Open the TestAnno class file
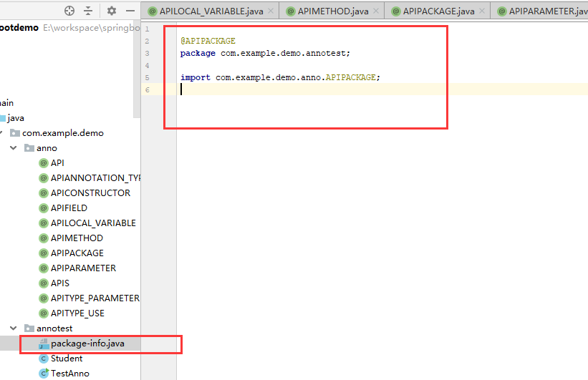This screenshot has height=380, width=588. 70,374
